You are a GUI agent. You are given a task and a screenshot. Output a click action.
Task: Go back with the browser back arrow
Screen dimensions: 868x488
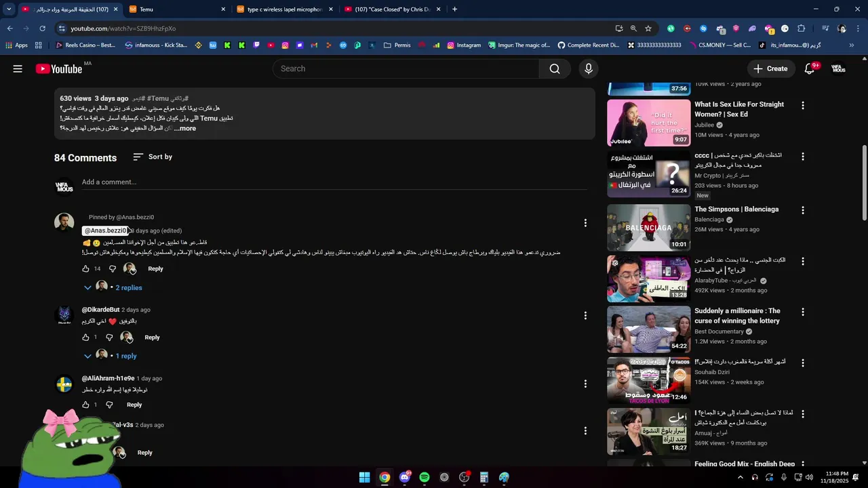tap(9, 28)
